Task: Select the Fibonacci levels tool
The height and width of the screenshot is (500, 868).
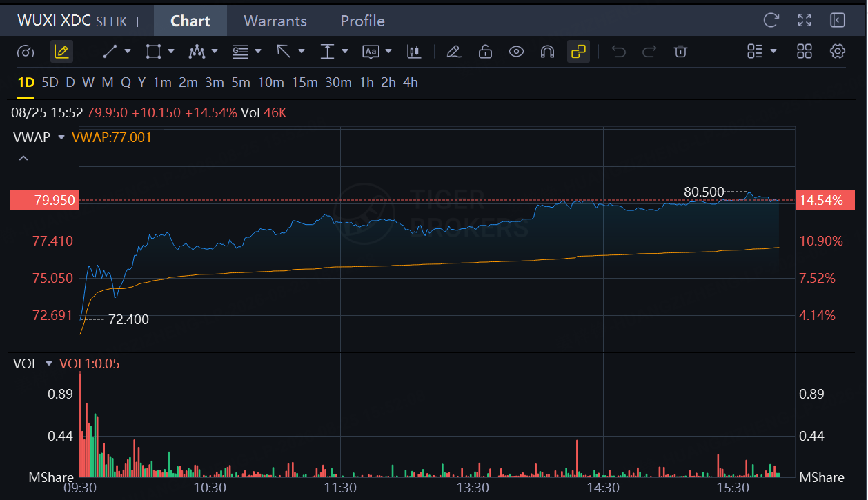Action: [240, 52]
